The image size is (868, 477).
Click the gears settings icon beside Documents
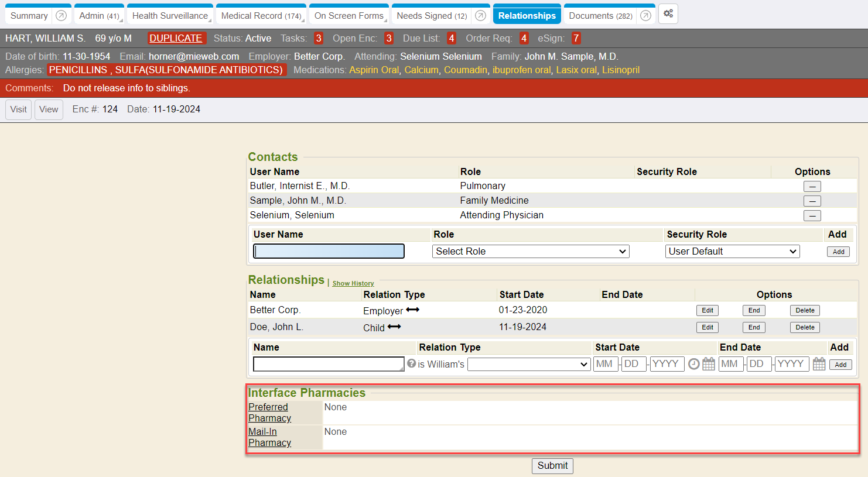point(668,14)
